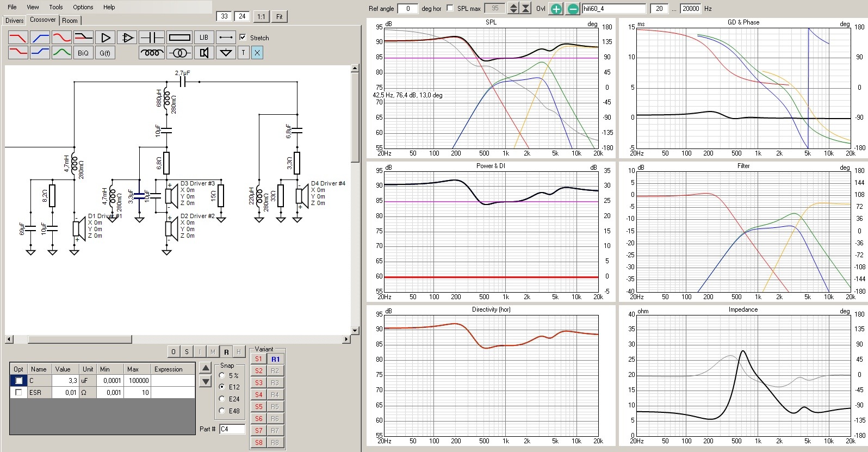The height and width of the screenshot is (452, 868).
Task: Click the schematic vertical scrollbar down arrow
Action: (x=355, y=330)
